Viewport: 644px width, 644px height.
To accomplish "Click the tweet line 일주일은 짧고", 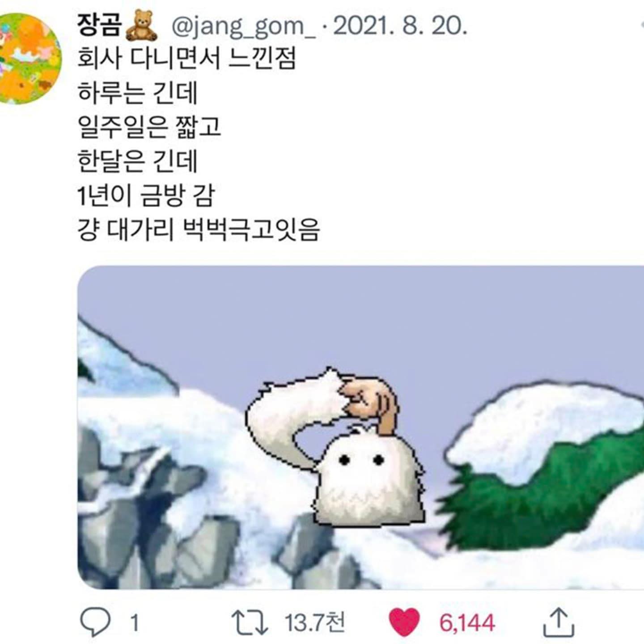I will [x=149, y=127].
